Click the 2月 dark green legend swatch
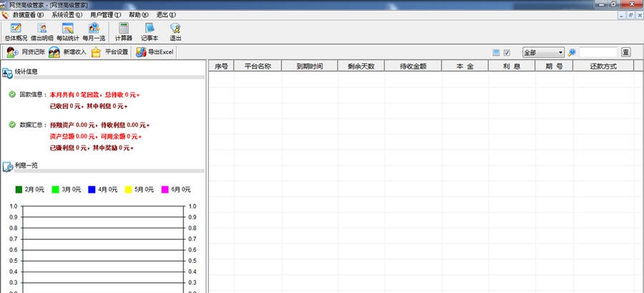Screen dimensions: 644x293 pyautogui.click(x=19, y=189)
